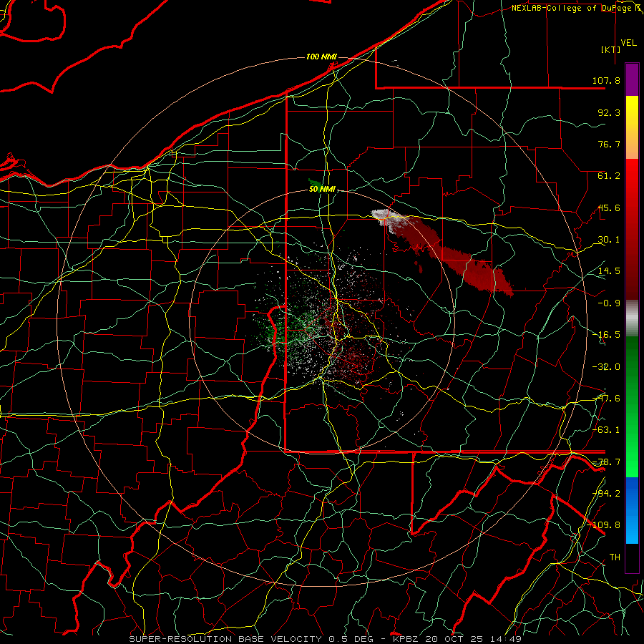Screen dimensions: 644x644
Task: Click the -47.6 legend value
Action: (606, 399)
